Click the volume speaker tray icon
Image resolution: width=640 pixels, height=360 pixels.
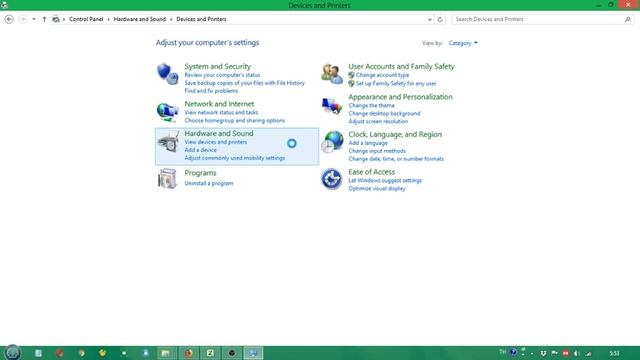pos(577,353)
